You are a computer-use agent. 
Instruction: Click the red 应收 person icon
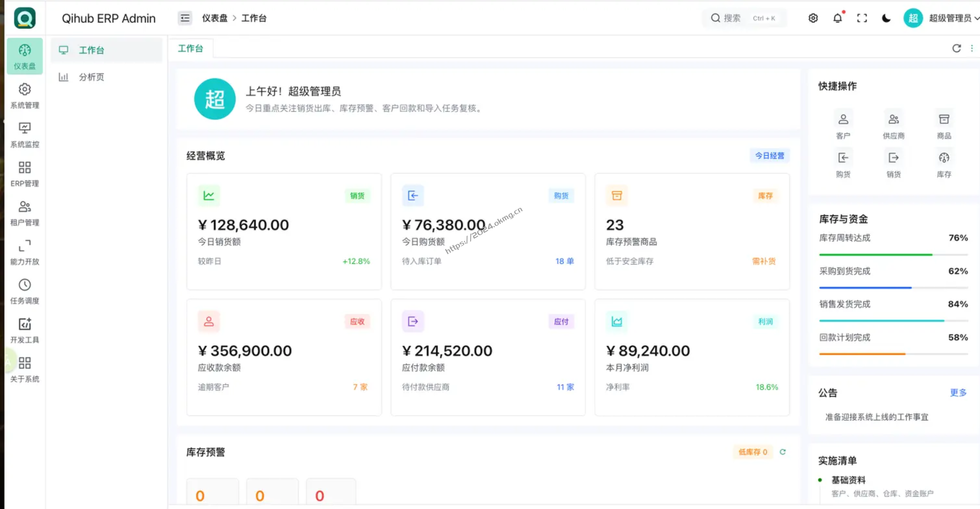click(209, 322)
